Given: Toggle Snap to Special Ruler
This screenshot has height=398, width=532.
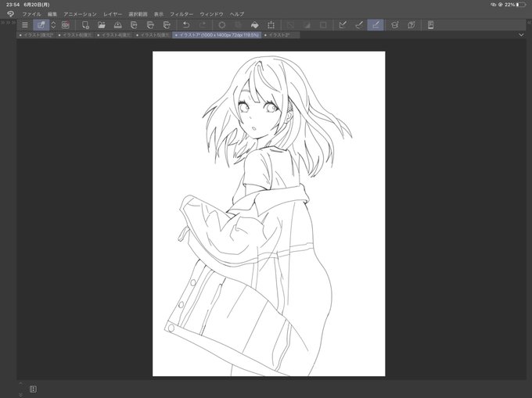Looking at the screenshot, I should tap(359, 25).
